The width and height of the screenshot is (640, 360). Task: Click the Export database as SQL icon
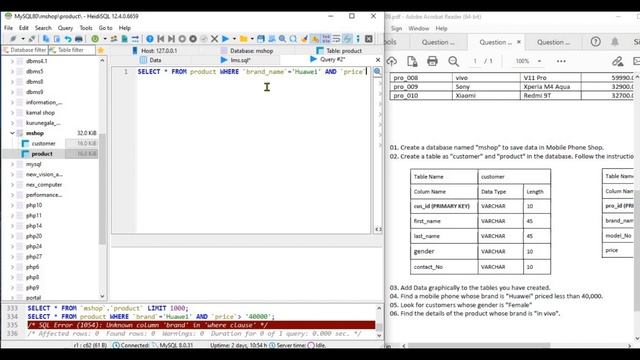(124, 39)
